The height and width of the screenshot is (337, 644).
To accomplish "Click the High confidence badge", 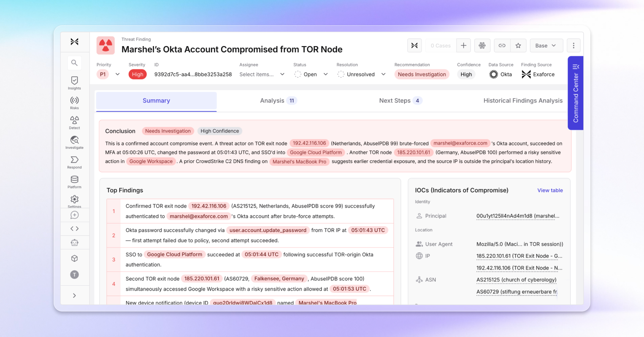I will click(x=466, y=74).
